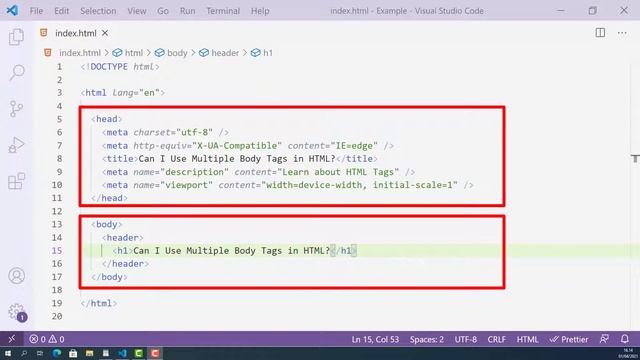Open the Windows Start menu
Viewport: 640px width, 360px height.
7,353
